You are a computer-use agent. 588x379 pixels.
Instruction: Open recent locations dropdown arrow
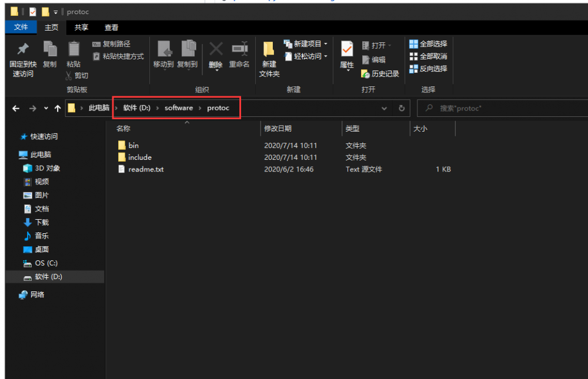click(46, 108)
